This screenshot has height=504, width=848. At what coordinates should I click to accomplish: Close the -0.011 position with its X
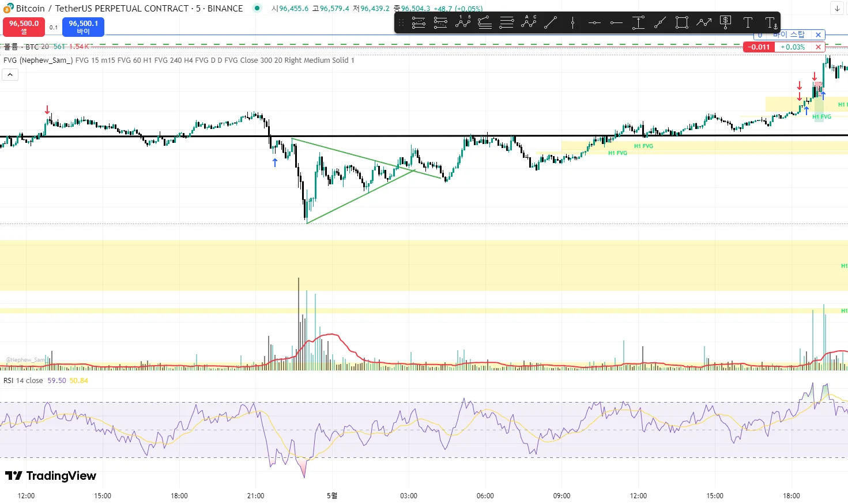coord(818,47)
